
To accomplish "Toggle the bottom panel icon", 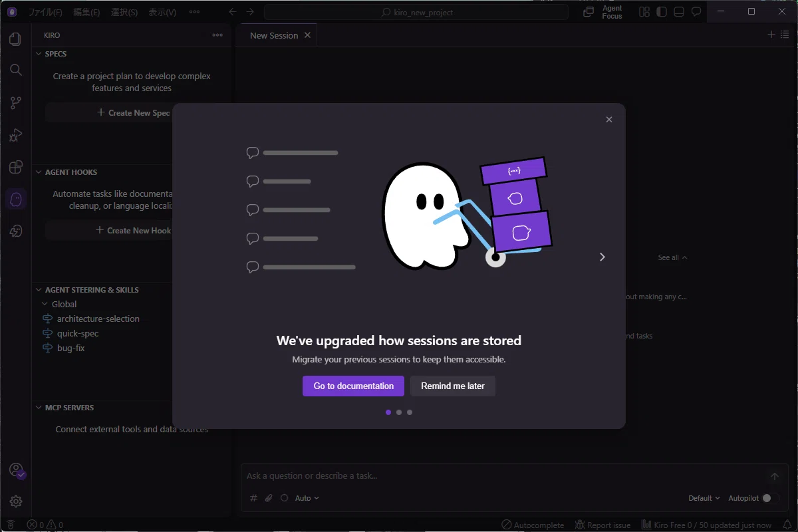I will click(x=678, y=12).
